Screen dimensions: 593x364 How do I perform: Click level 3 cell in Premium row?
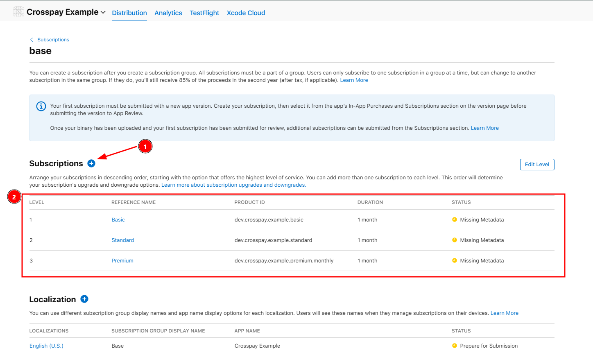(x=31, y=261)
